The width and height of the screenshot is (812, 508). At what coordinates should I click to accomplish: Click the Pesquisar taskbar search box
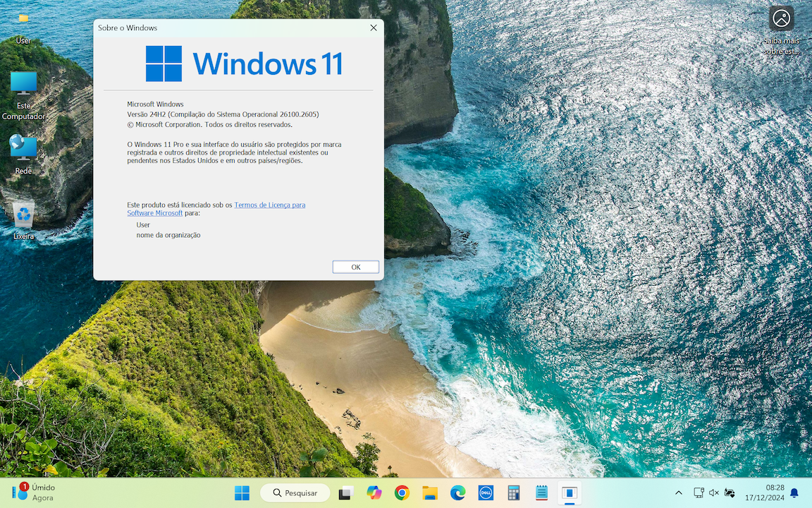tap(295, 493)
